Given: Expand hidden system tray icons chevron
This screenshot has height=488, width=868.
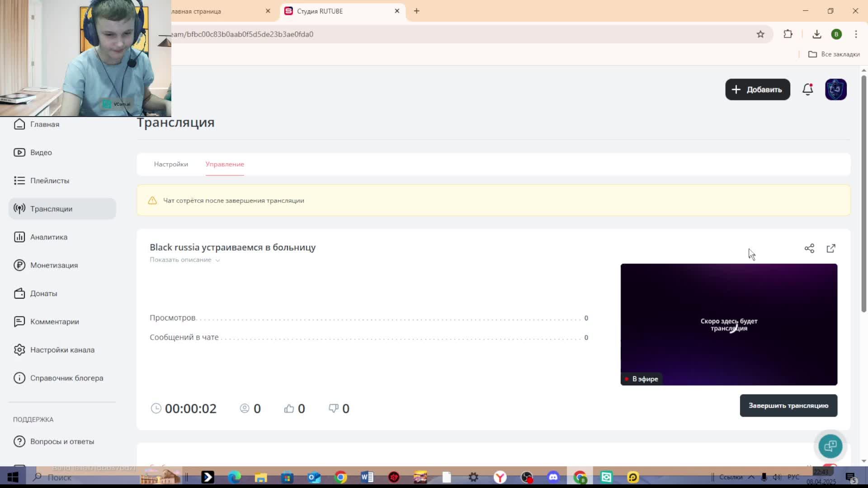Looking at the screenshot, I should coord(751,477).
